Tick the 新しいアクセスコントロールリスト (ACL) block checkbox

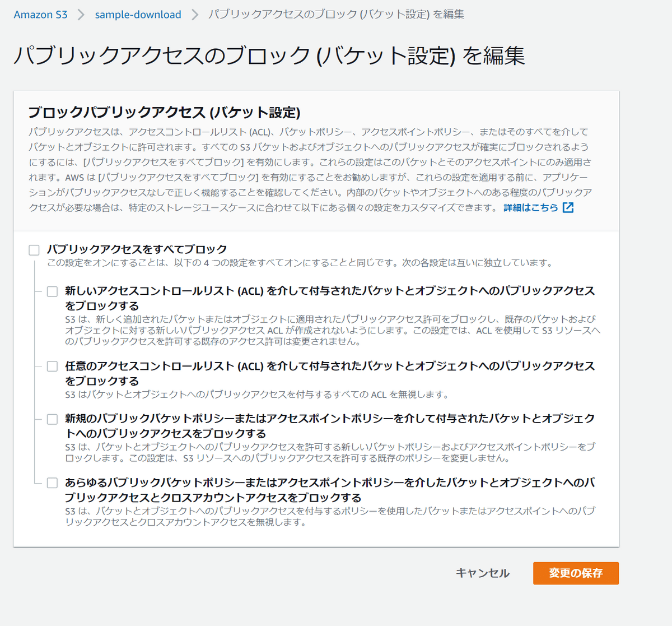click(52, 291)
